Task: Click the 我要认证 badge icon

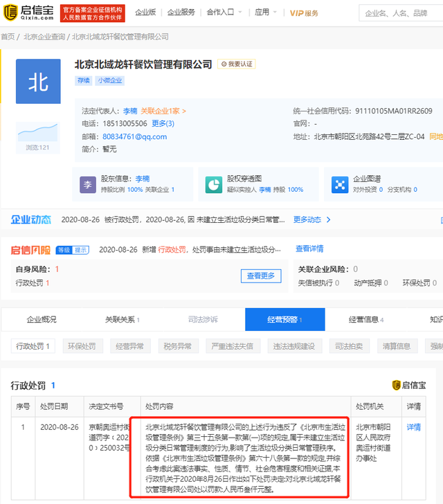Action: (237, 64)
